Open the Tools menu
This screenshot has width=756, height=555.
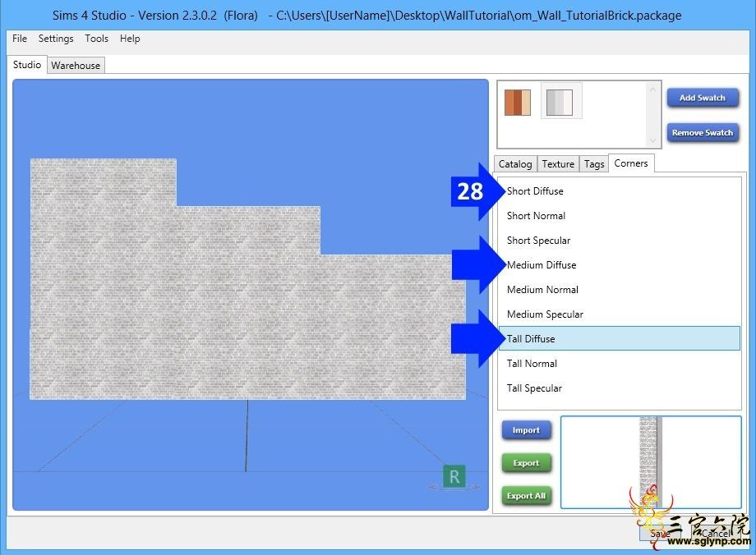coord(96,39)
